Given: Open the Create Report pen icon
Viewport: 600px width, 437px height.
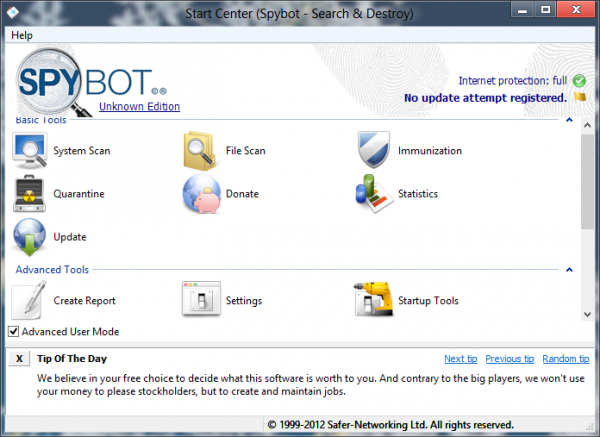Looking at the screenshot, I should click(x=29, y=300).
